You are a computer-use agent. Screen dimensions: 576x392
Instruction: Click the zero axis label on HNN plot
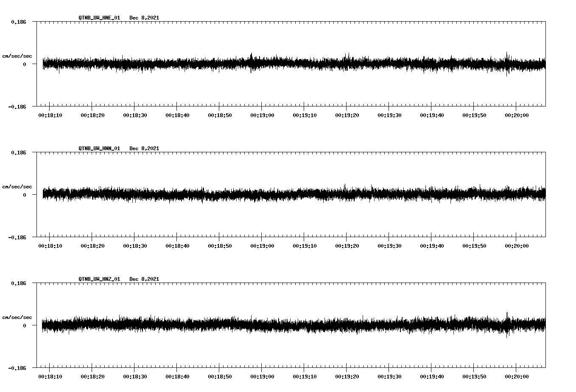pos(25,195)
